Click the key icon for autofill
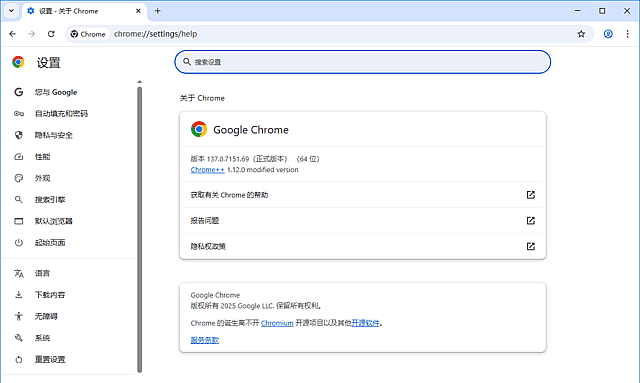Viewport: 640px width, 383px height. pos(19,114)
